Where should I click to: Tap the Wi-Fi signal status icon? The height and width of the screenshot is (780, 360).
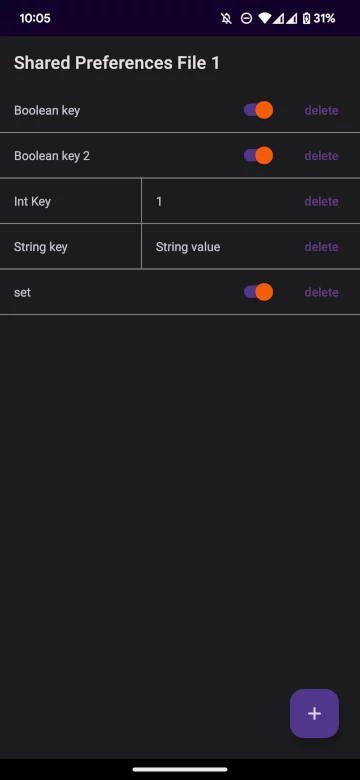[265, 19]
